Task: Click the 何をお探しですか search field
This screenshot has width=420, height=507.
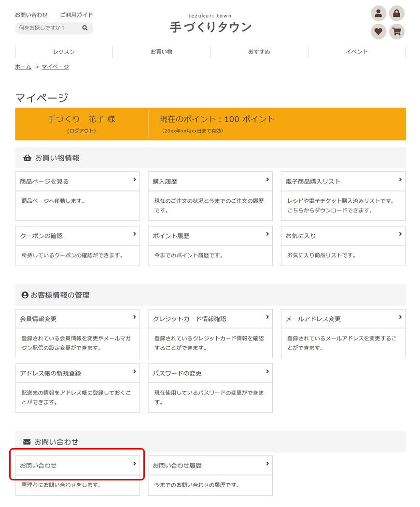Action: tap(48, 28)
